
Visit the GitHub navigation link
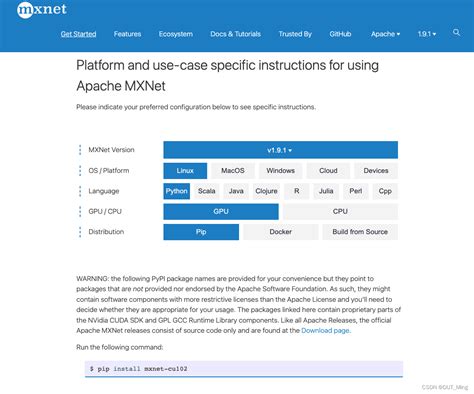[x=340, y=34]
